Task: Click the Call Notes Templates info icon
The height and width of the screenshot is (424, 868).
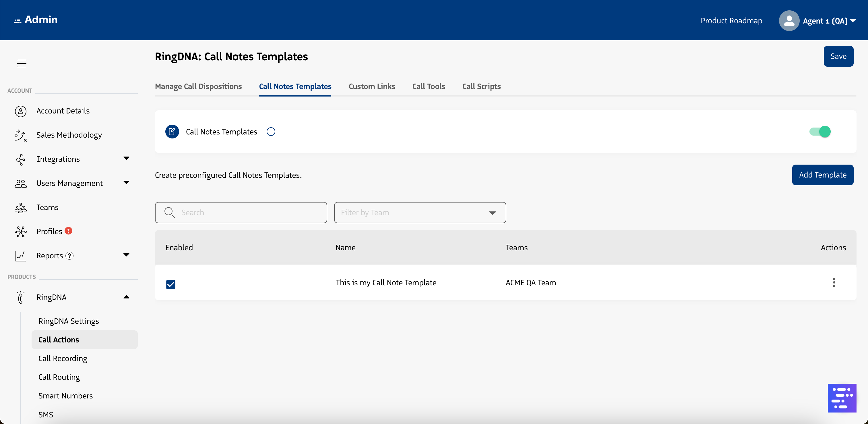Action: click(x=271, y=132)
